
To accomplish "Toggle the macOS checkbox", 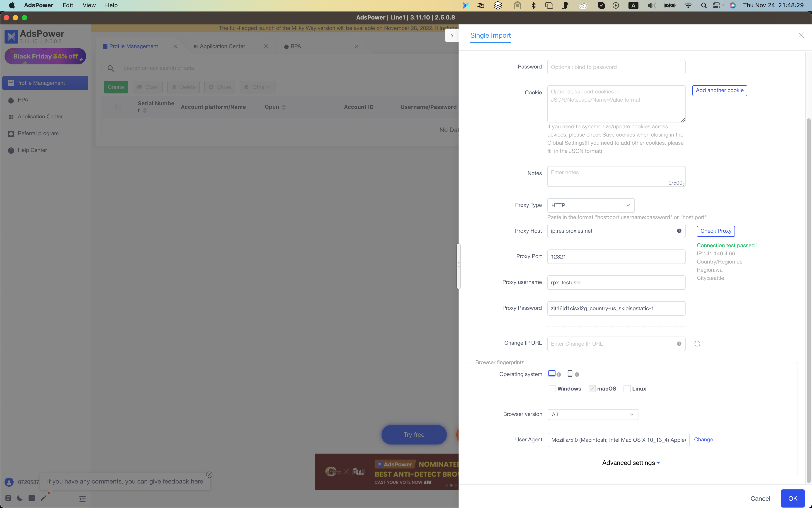I will click(592, 389).
